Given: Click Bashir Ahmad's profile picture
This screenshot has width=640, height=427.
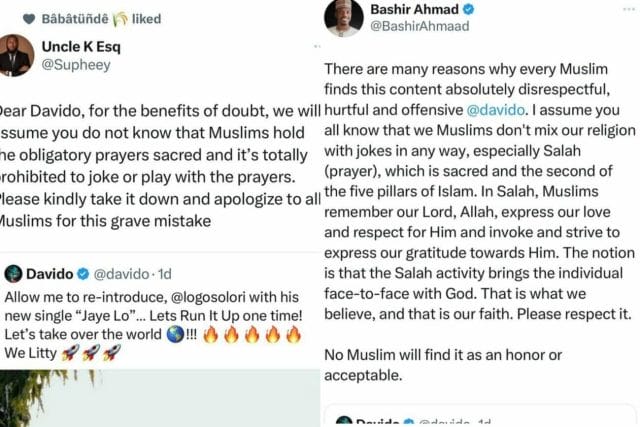Looking at the screenshot, I should (x=343, y=19).
